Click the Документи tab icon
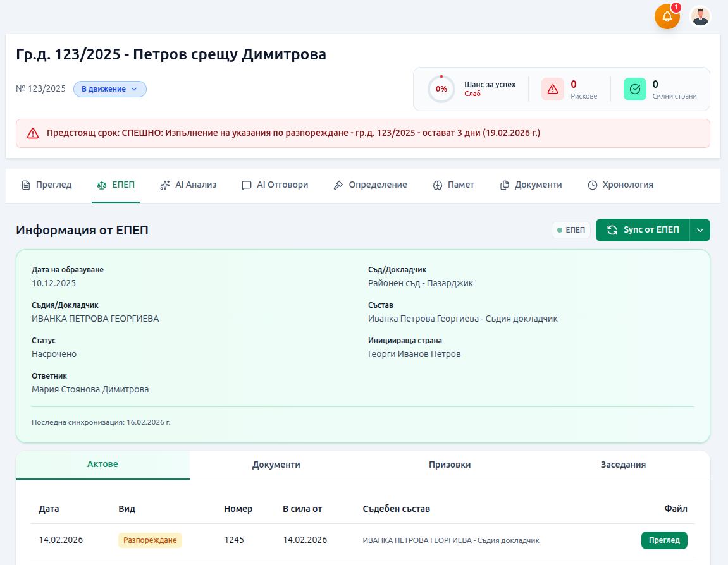This screenshot has width=728, height=565. point(505,185)
